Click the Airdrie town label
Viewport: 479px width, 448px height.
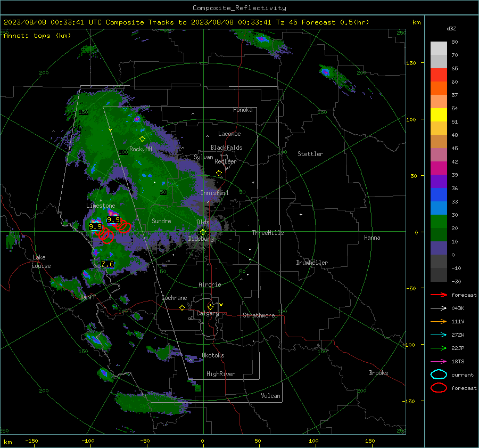click(210, 284)
